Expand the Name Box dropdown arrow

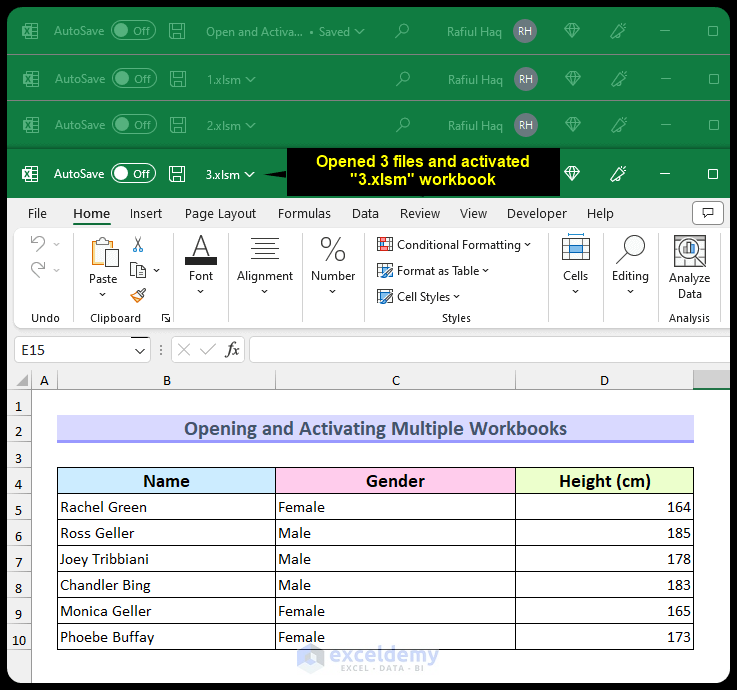pos(139,350)
